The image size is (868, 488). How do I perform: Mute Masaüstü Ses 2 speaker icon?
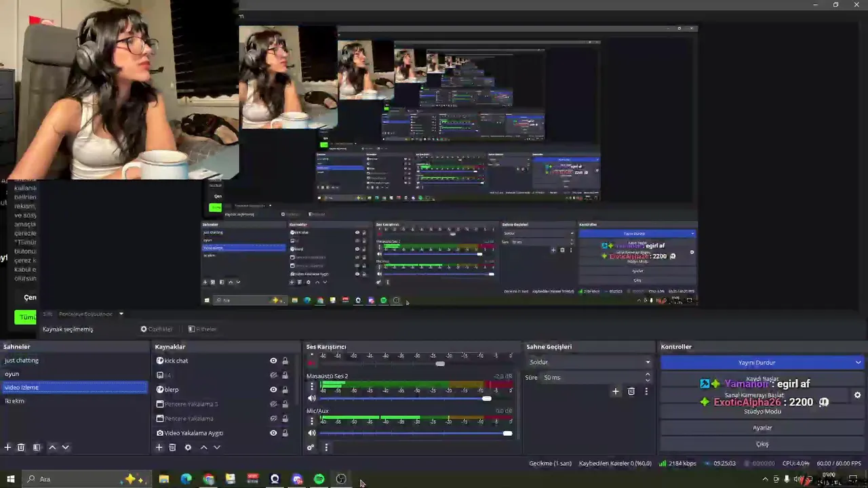point(312,399)
